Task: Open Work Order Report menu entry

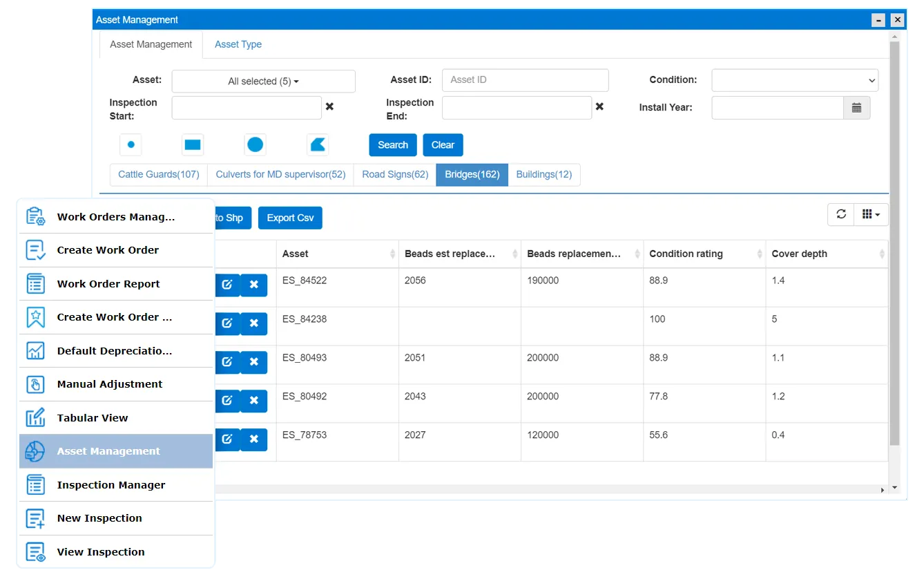Action: click(116, 283)
